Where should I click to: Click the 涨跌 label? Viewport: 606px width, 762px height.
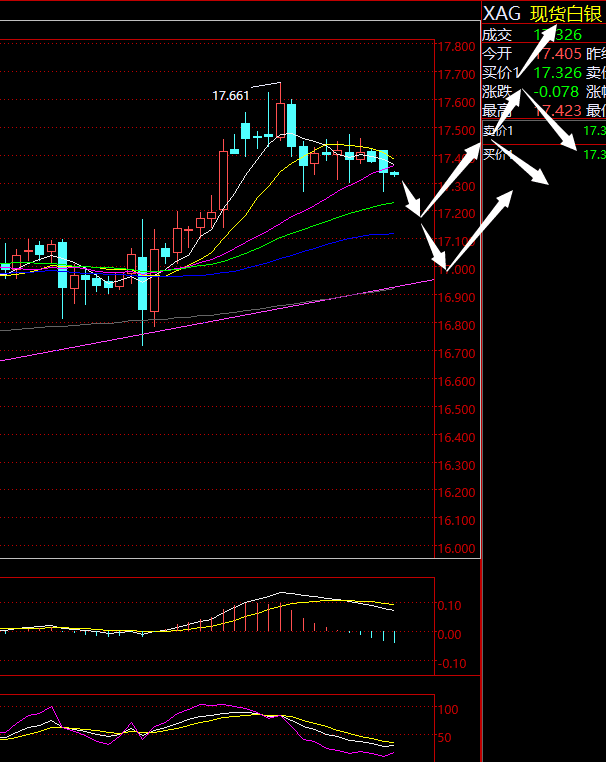tap(497, 92)
